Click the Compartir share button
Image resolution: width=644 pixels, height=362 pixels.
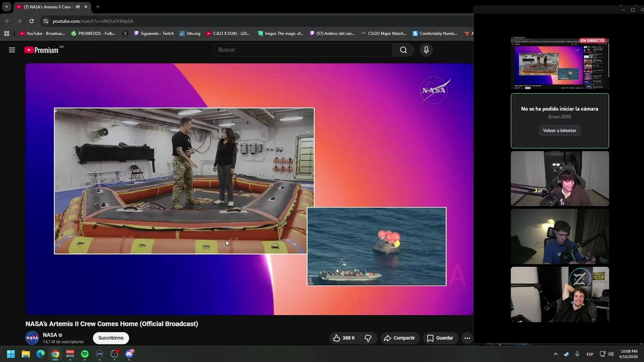coord(399,338)
